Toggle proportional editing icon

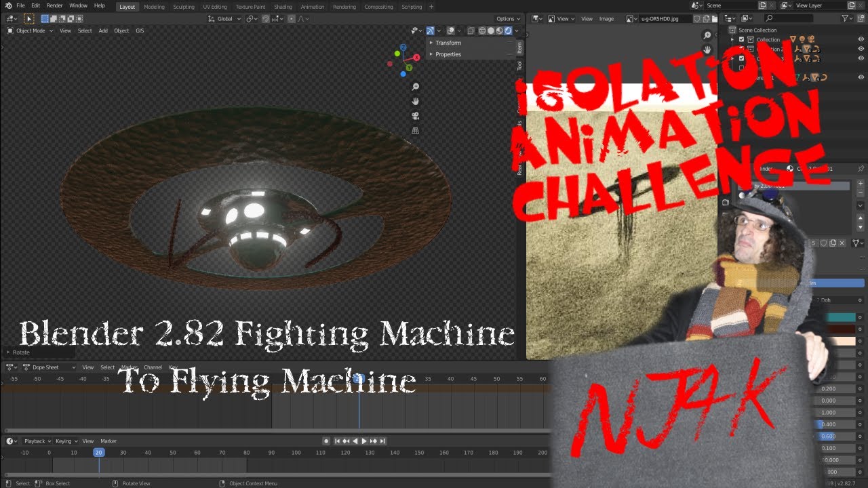[292, 19]
